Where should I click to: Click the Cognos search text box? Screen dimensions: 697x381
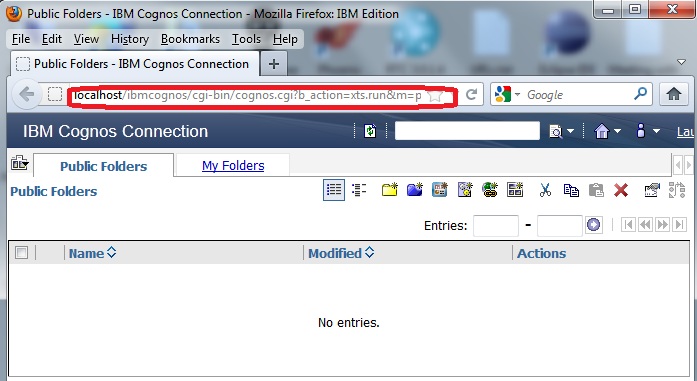[x=467, y=131]
